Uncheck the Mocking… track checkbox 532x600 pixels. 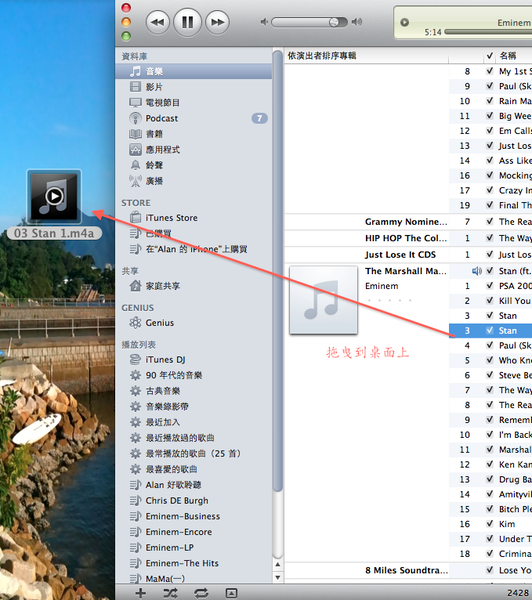[x=490, y=175]
